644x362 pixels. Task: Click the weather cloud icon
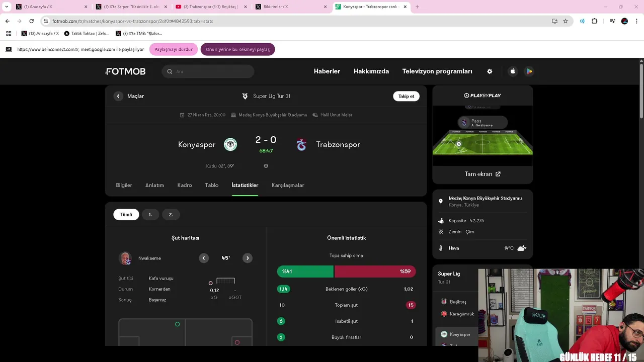pyautogui.click(x=522, y=248)
